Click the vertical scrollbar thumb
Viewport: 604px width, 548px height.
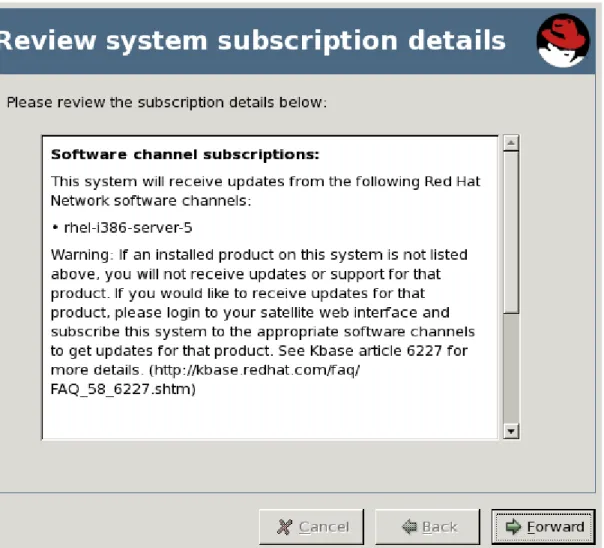point(511,232)
